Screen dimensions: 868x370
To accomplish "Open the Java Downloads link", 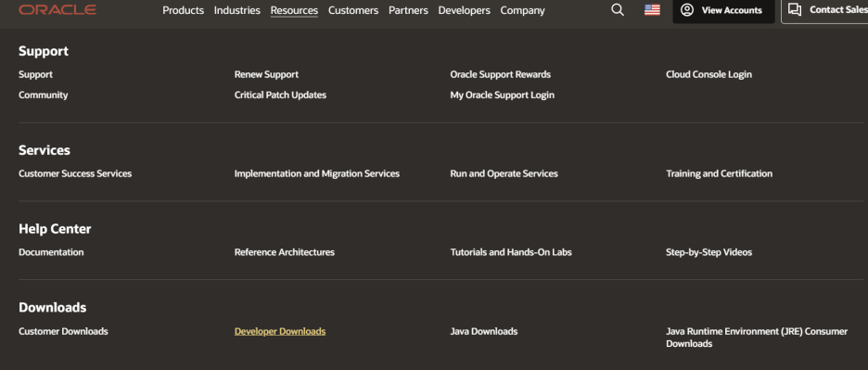I will click(484, 331).
